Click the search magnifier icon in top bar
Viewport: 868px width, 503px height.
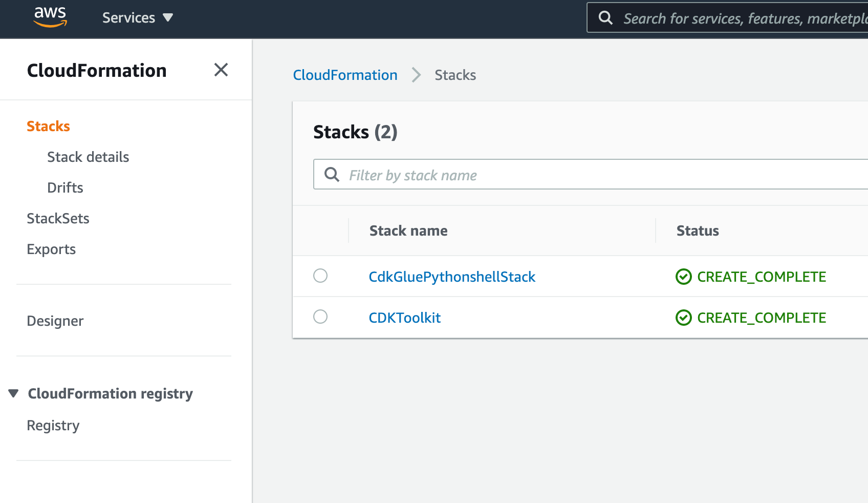(x=605, y=18)
